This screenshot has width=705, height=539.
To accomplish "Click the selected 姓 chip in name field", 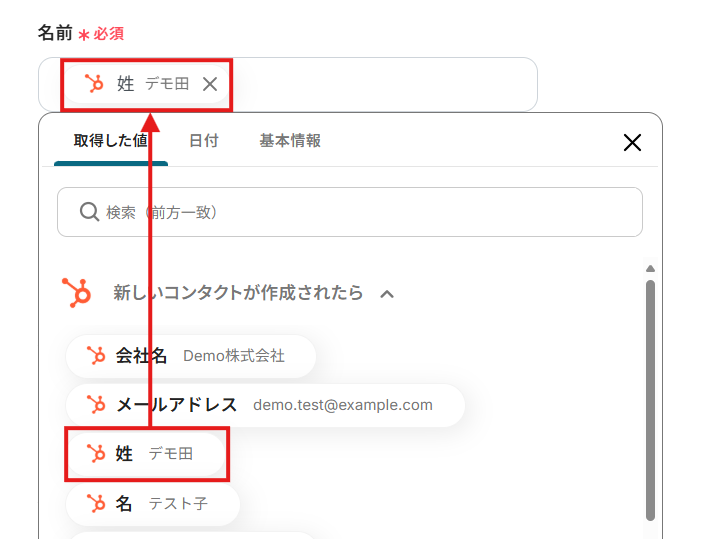I will pyautogui.click(x=146, y=84).
